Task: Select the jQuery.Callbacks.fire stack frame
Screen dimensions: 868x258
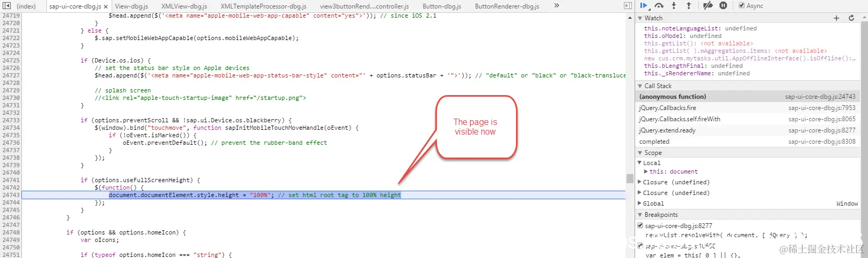Action: (748, 108)
